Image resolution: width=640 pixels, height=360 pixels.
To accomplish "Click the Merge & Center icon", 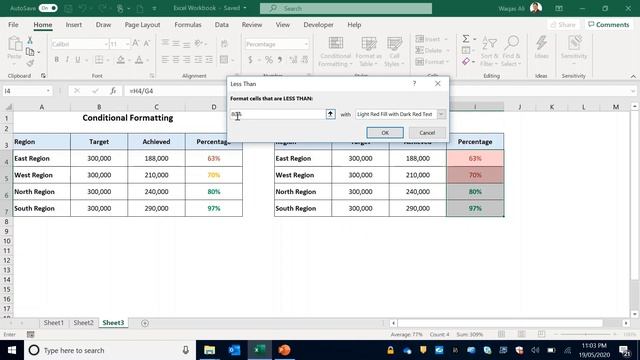I will (224, 60).
